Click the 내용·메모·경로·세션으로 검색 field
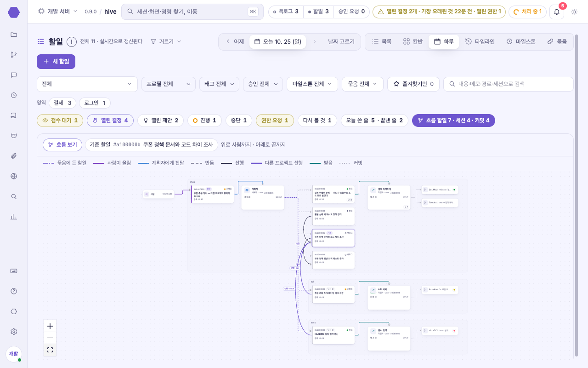588x368 pixels. tap(509, 84)
